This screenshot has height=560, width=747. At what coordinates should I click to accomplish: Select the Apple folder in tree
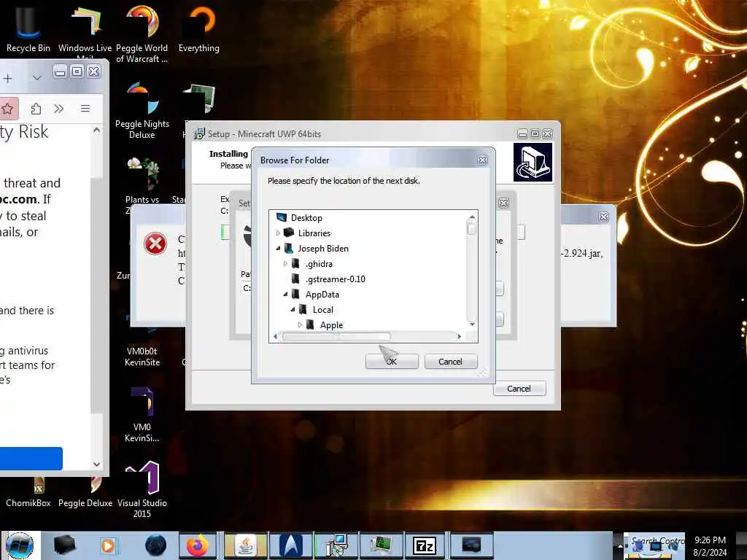(x=331, y=324)
